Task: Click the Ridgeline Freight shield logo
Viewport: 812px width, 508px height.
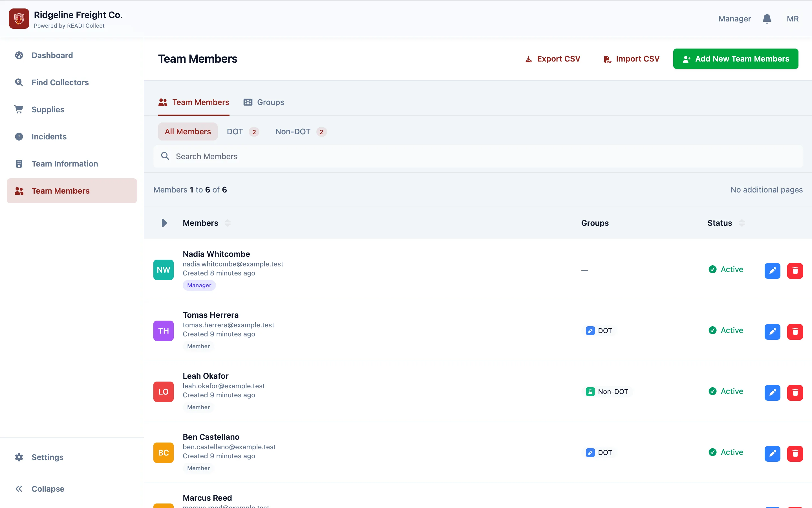Action: [19, 18]
